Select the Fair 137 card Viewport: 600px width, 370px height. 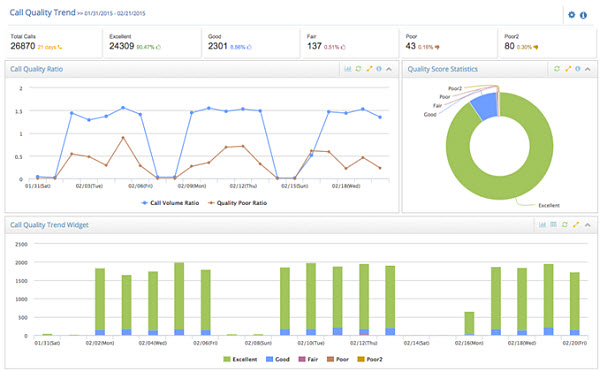tap(350, 42)
